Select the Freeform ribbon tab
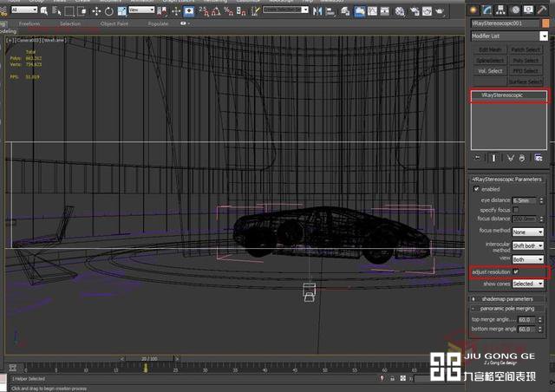Viewport: 555px width, 392px height. click(x=29, y=23)
